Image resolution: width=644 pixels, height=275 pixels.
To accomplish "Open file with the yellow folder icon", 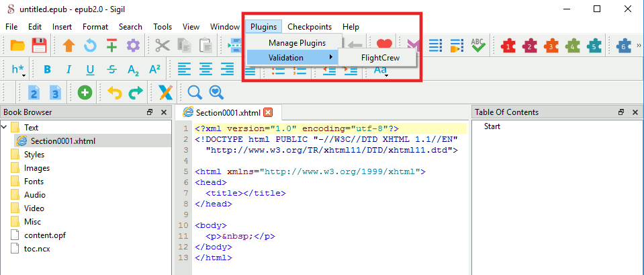I will [x=17, y=45].
